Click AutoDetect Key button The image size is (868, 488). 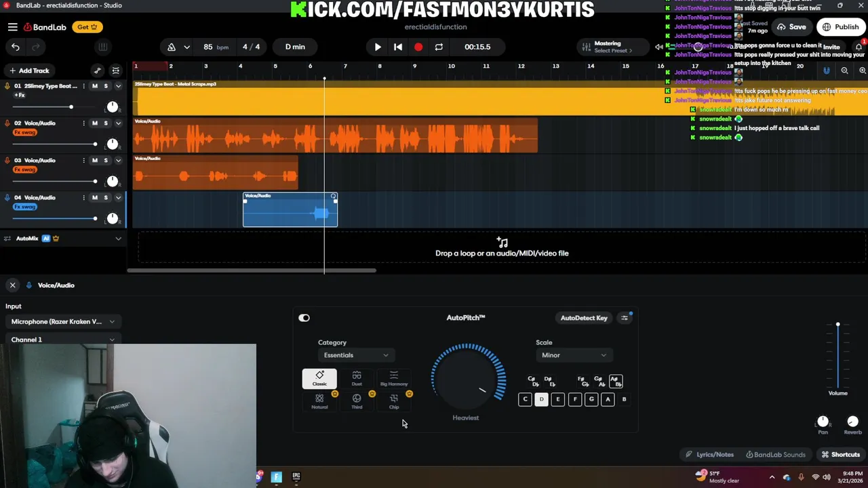pyautogui.click(x=584, y=318)
